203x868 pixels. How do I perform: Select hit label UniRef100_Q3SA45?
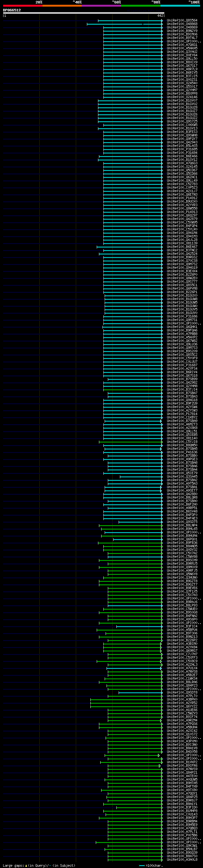coord(182,477)
